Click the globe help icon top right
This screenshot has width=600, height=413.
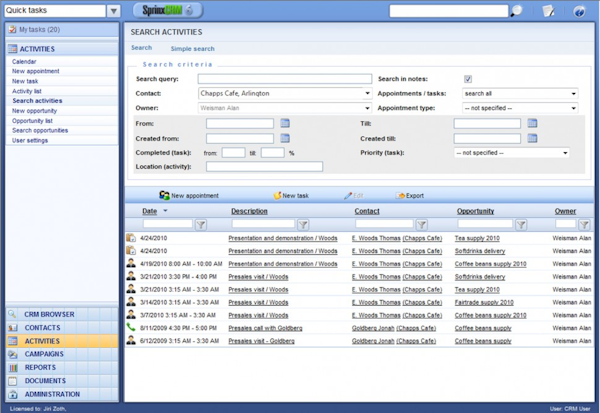tap(579, 11)
